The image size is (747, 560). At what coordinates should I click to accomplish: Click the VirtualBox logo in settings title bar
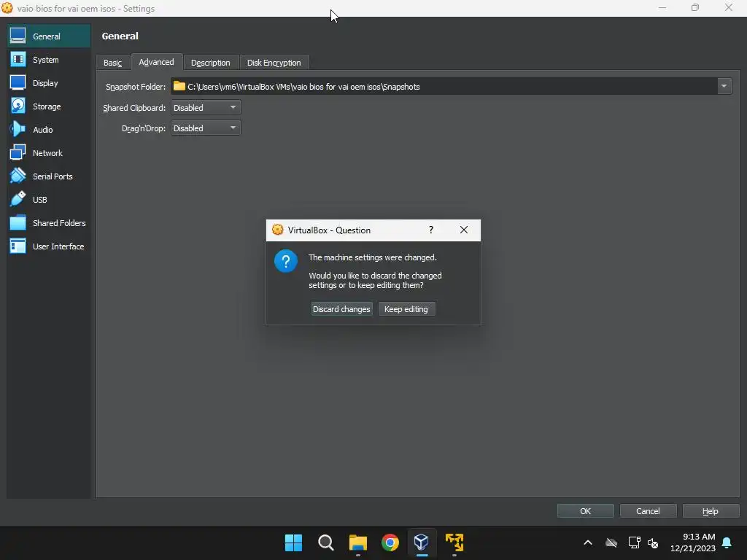pyautogui.click(x=7, y=8)
